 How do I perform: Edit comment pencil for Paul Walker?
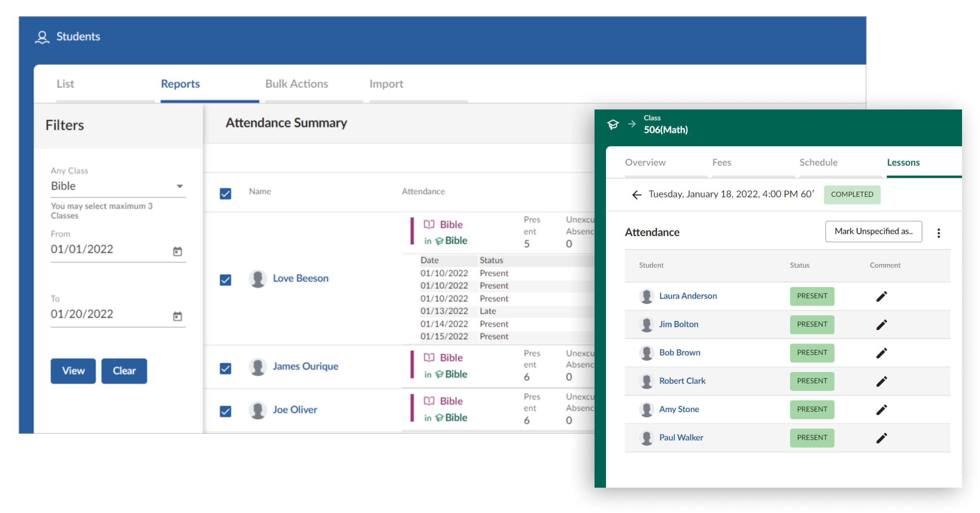click(882, 438)
